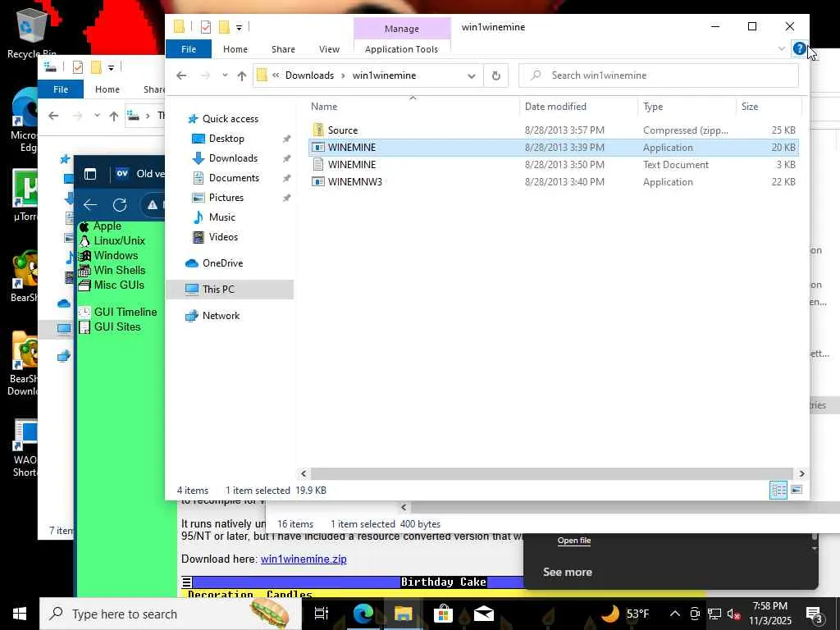Open Videos in navigation pane

click(x=223, y=237)
